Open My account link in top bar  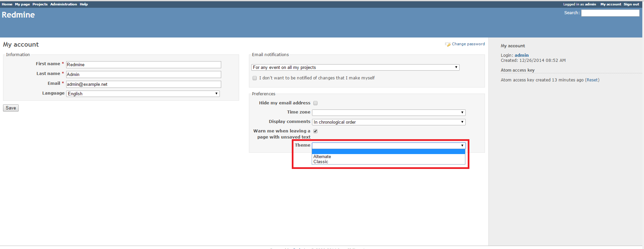pos(611,4)
